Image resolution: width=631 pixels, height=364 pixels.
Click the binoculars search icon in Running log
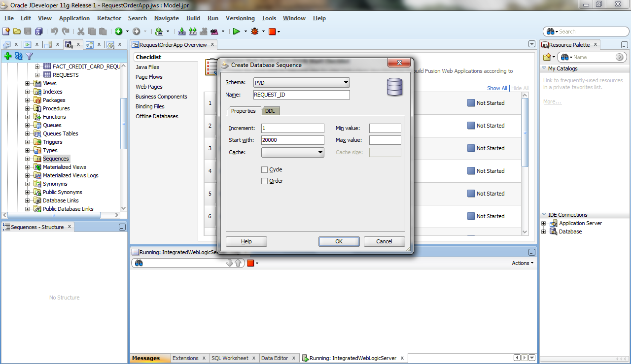click(139, 263)
